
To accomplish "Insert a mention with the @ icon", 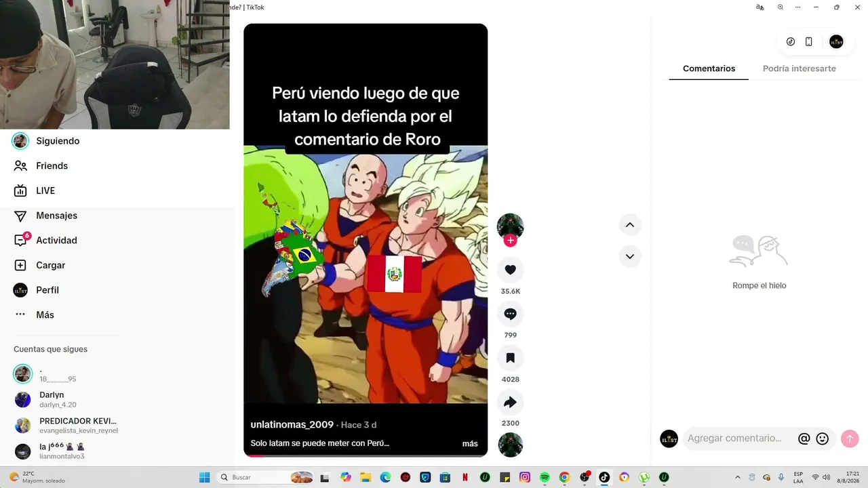I will [804, 439].
